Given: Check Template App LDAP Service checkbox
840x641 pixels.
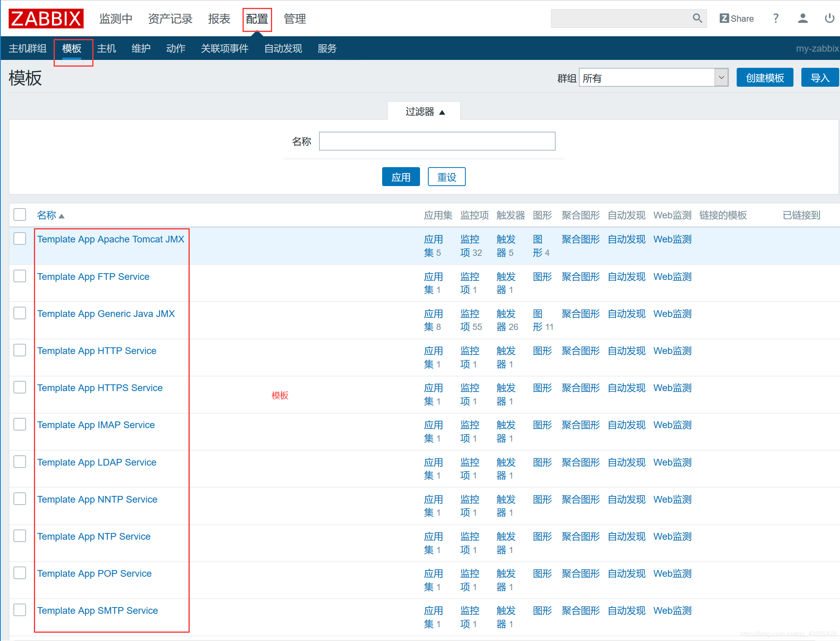Looking at the screenshot, I should click(x=20, y=462).
